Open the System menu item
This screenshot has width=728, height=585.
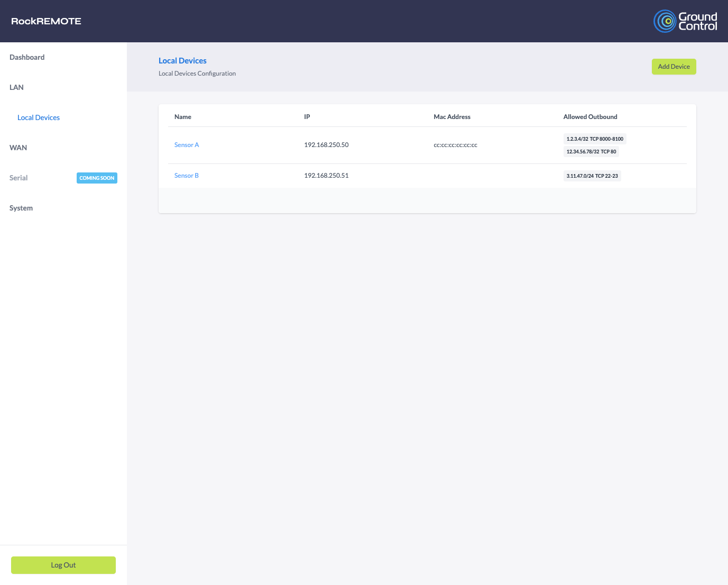[x=21, y=208]
